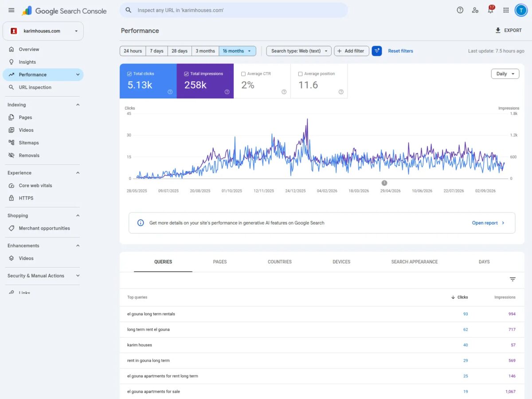This screenshot has width=532, height=399.
Task: Click help icon on Total clicks card
Action: pos(170,92)
